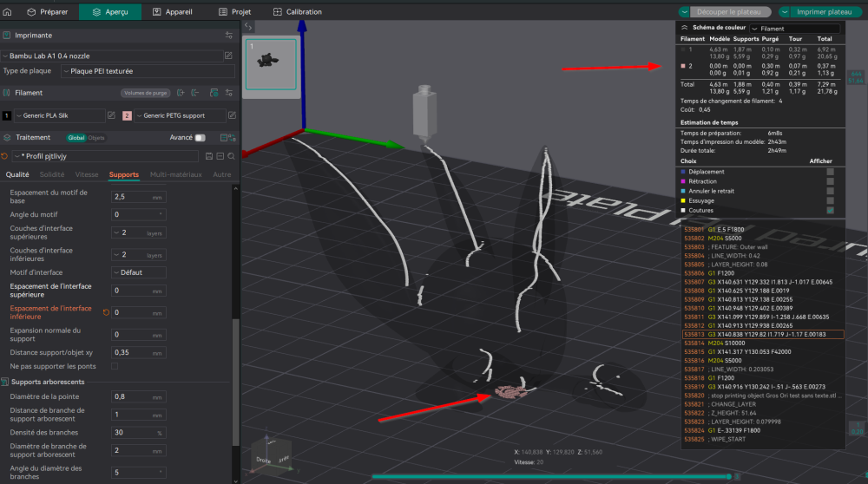
Task: Click the horizontal move slider below the preview
Action: click(x=551, y=476)
